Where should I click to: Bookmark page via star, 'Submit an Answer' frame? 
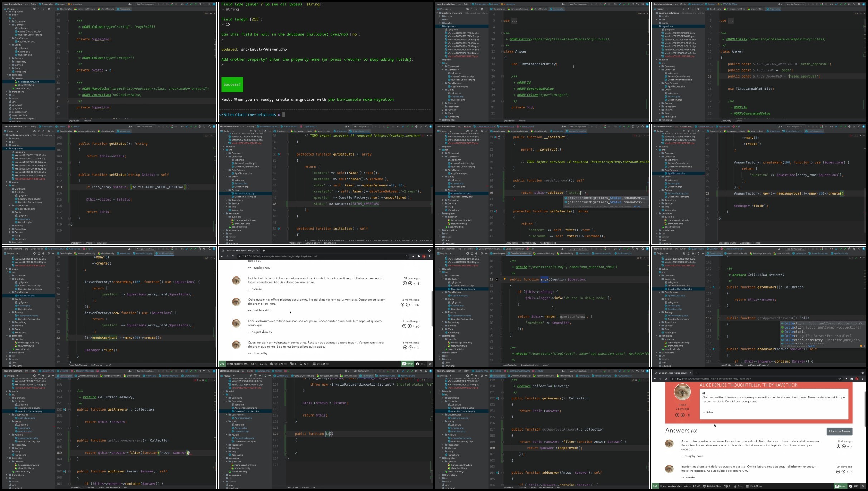(x=840, y=379)
